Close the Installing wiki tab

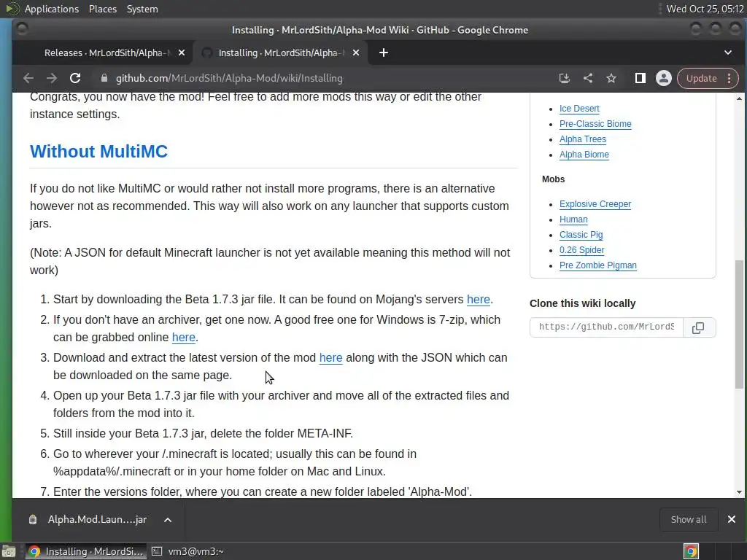(356, 52)
